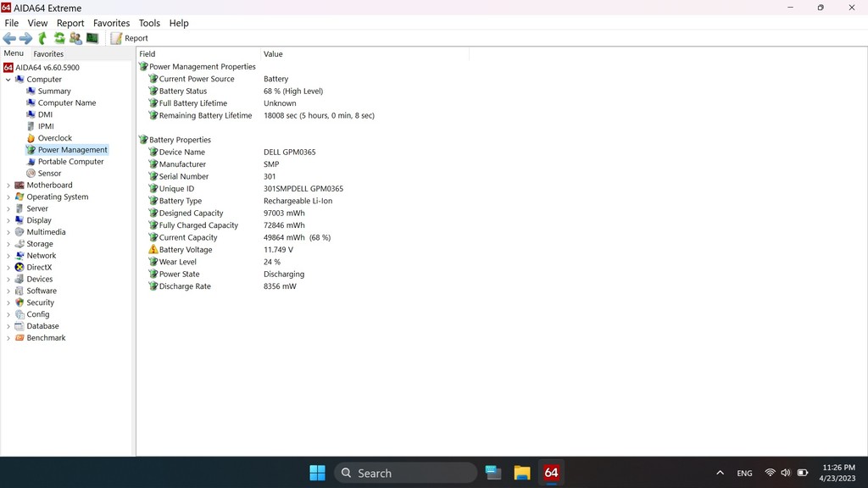This screenshot has height=488, width=868.
Task: Select the Overclock tree item
Action: pyautogui.click(x=54, y=138)
